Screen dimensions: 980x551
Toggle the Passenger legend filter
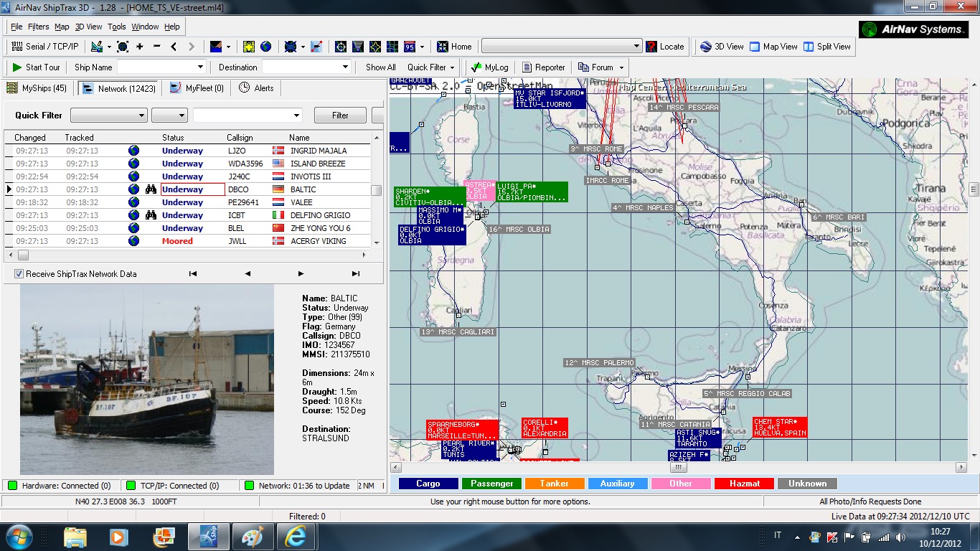(492, 484)
